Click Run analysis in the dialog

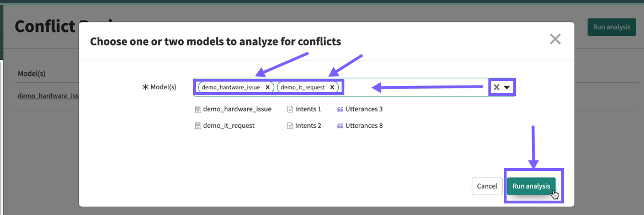(531, 186)
